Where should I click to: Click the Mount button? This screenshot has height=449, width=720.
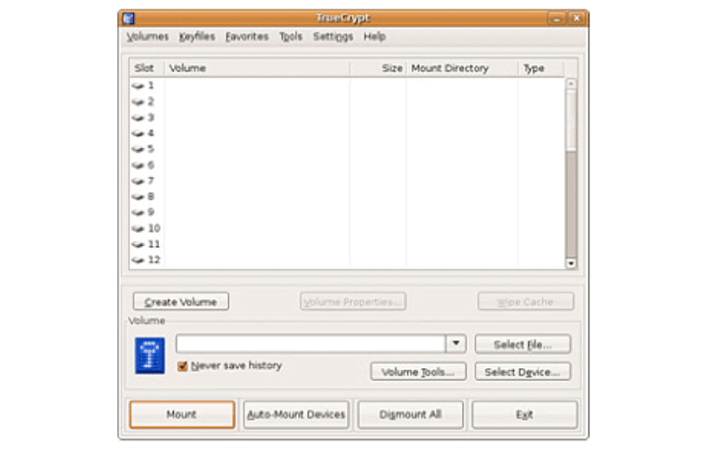coord(182,415)
